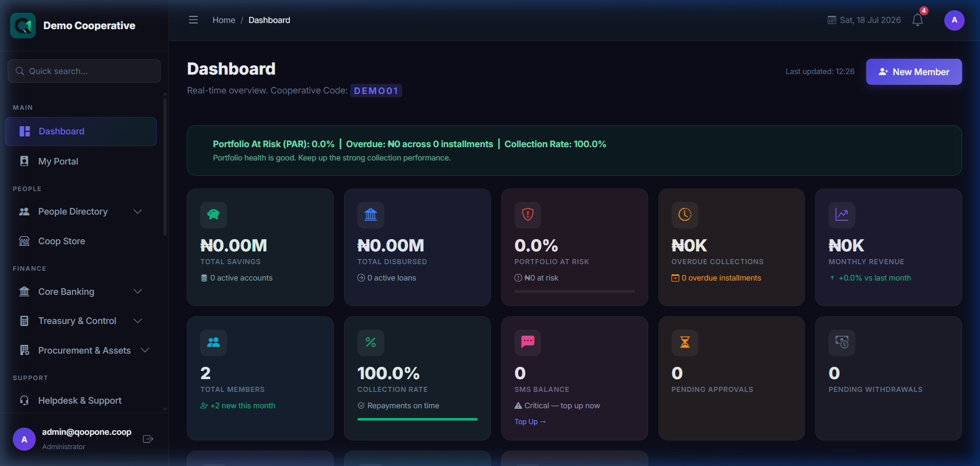Screen dimensions: 980x466
Task: Click the piggy bank Total Savings icon
Action: 213,215
